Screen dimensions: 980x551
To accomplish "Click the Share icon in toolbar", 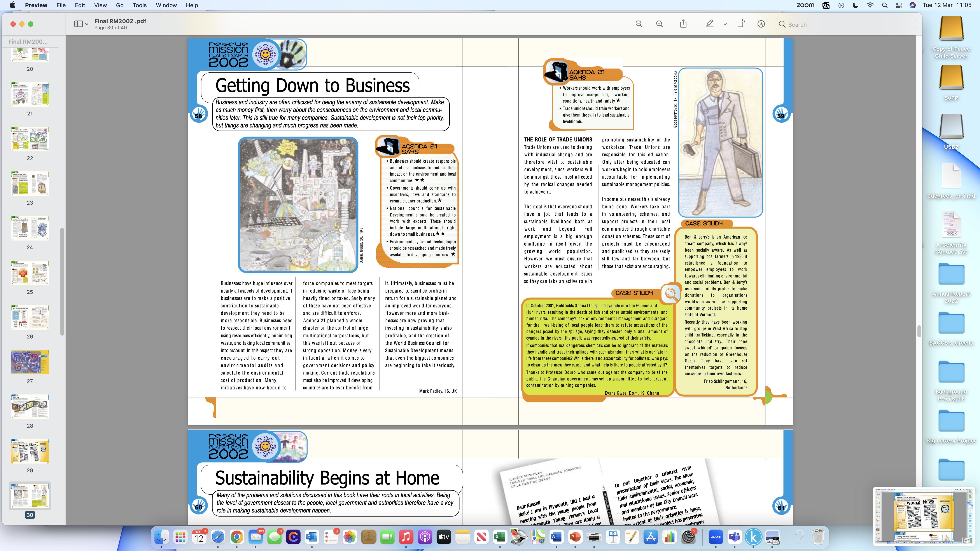I will coord(683,24).
